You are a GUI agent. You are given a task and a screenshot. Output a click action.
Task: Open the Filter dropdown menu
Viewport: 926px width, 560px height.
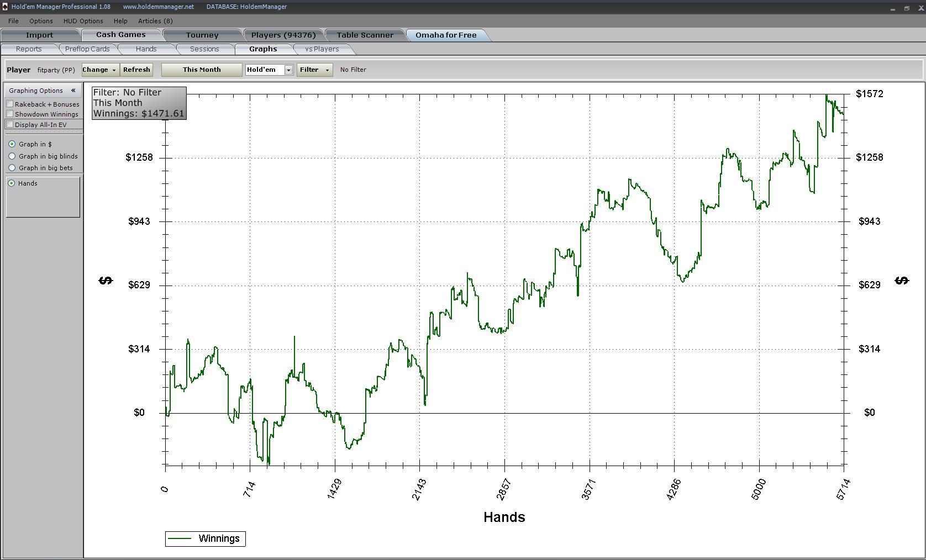[x=314, y=70]
